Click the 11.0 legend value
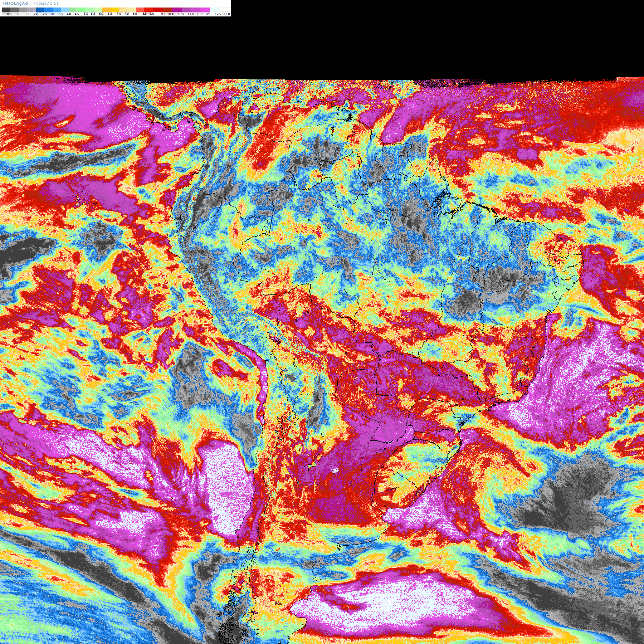Viewport: 644px width, 644px height. [191, 14]
